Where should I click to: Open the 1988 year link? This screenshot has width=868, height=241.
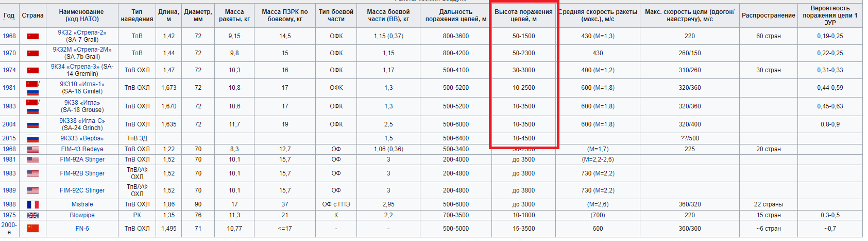coord(9,204)
